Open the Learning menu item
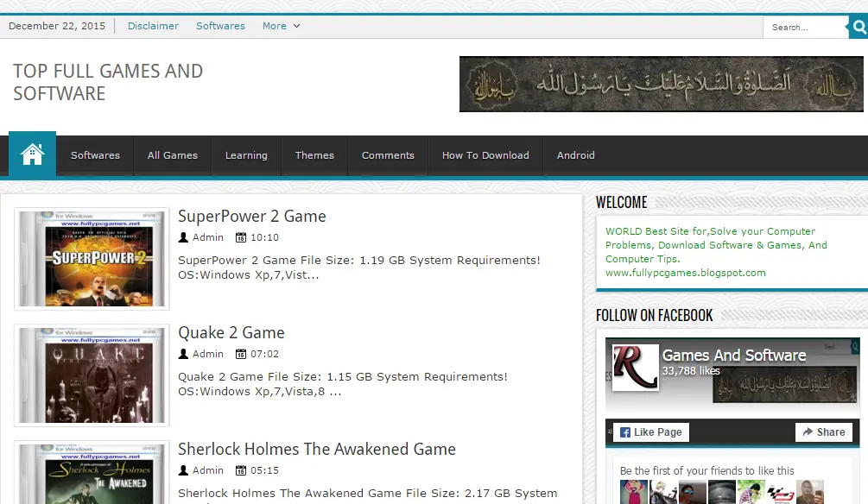The image size is (868, 504). [x=246, y=155]
